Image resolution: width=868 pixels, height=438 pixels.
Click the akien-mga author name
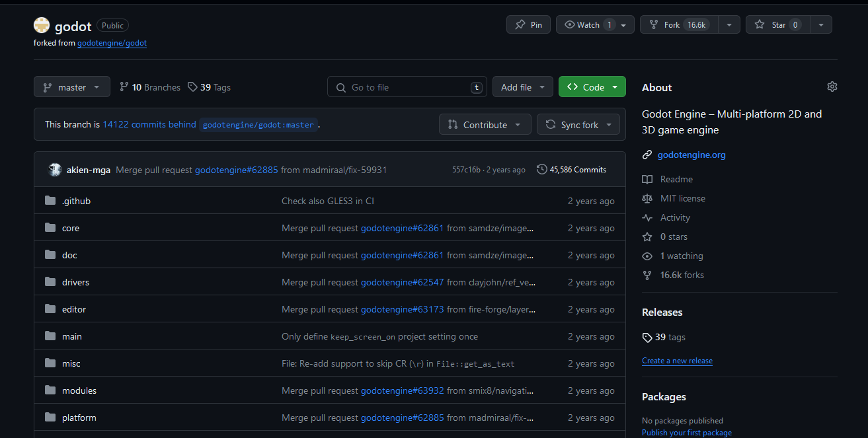[x=89, y=170]
